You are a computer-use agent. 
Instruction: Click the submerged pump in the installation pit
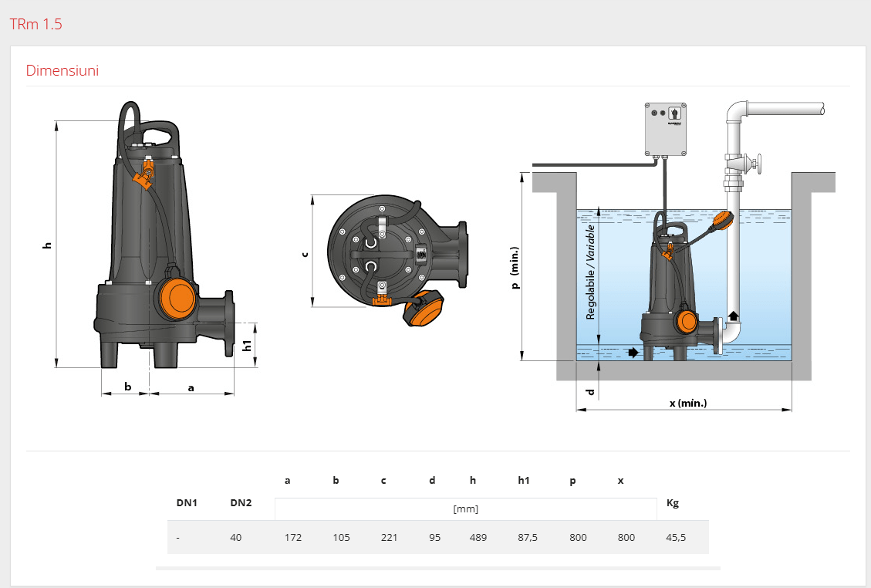click(670, 293)
